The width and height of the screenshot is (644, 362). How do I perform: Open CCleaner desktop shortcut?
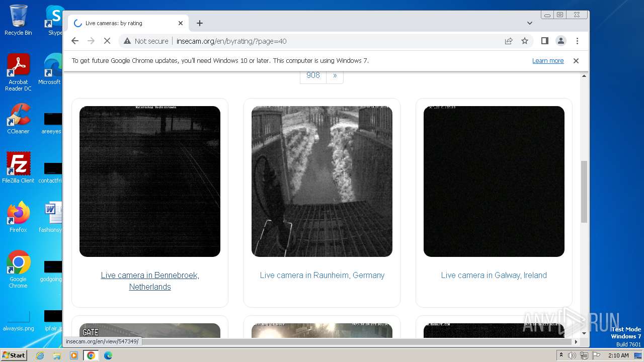tap(18, 119)
